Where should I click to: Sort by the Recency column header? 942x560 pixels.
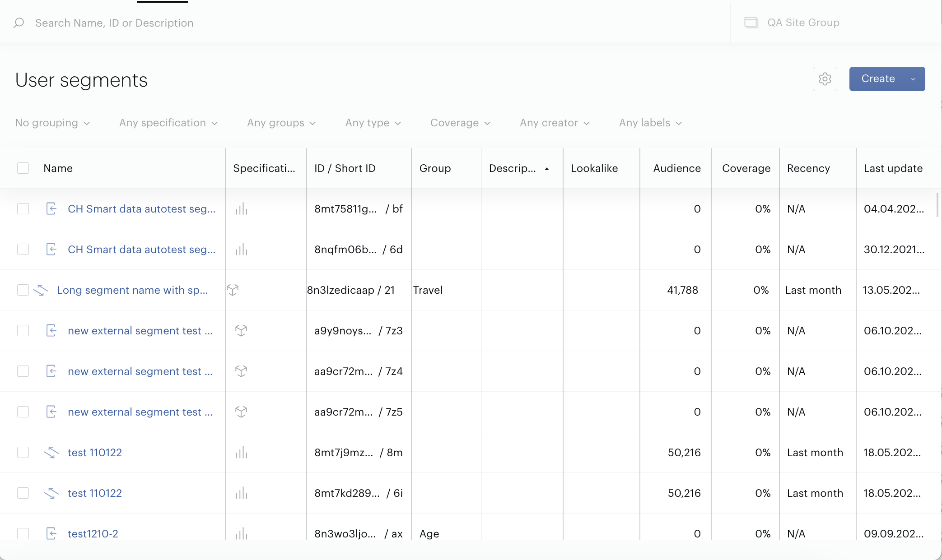(x=808, y=168)
